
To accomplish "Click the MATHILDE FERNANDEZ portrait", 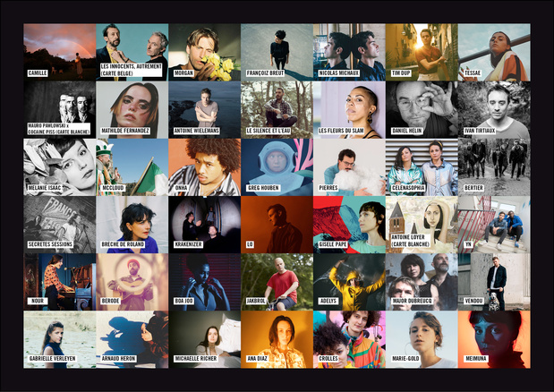I will 132,110.
